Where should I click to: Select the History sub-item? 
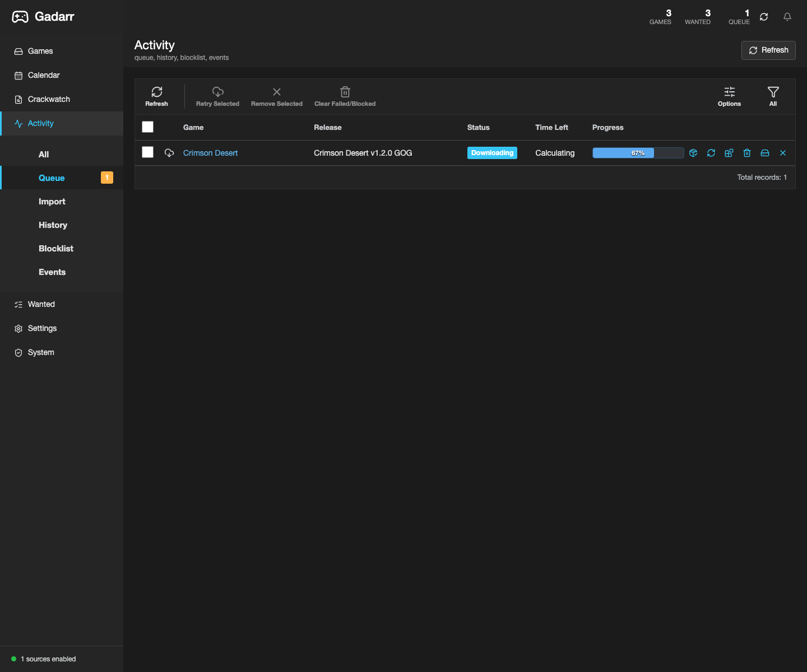(62, 225)
